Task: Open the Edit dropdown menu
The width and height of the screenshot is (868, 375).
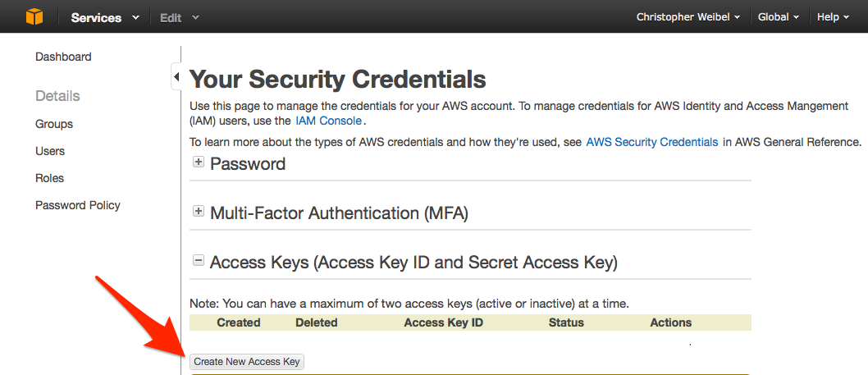Action: coord(180,17)
